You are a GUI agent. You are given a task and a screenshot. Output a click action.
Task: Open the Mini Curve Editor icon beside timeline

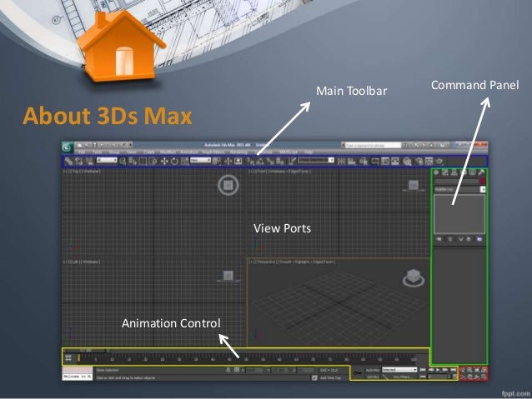pyautogui.click(x=68, y=357)
